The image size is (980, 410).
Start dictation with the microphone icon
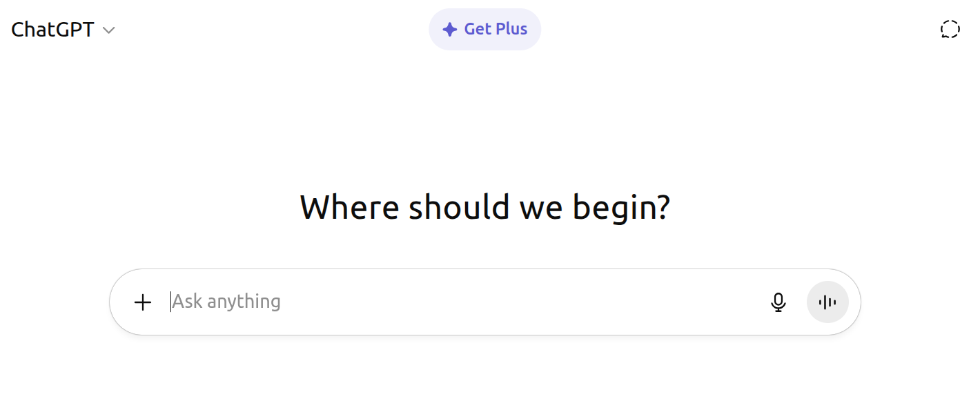(x=778, y=302)
